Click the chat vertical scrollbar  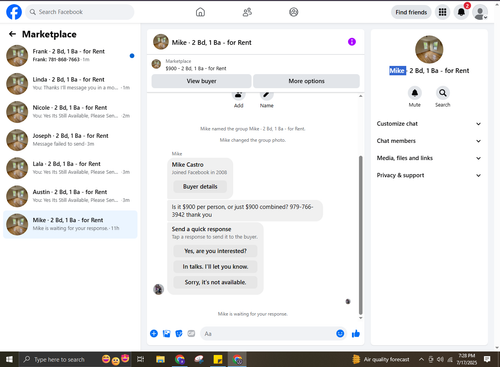click(x=360, y=235)
